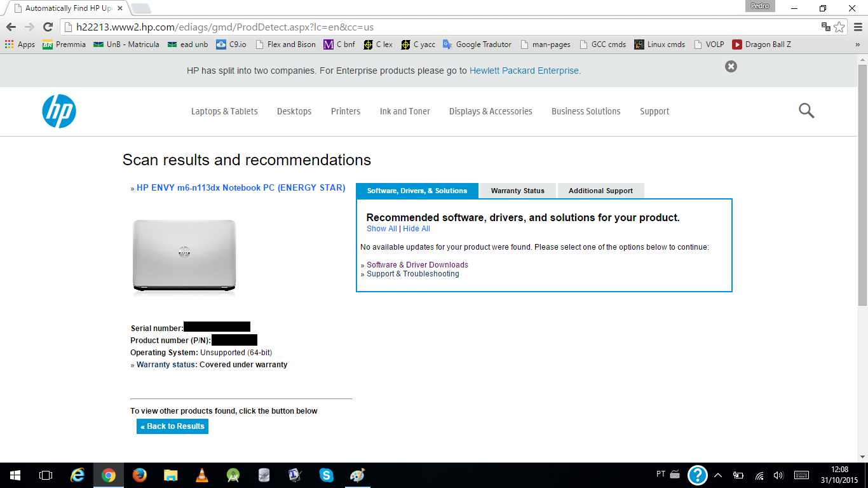Open the Apps bookmark shortcut
The image size is (868, 488).
click(20, 44)
